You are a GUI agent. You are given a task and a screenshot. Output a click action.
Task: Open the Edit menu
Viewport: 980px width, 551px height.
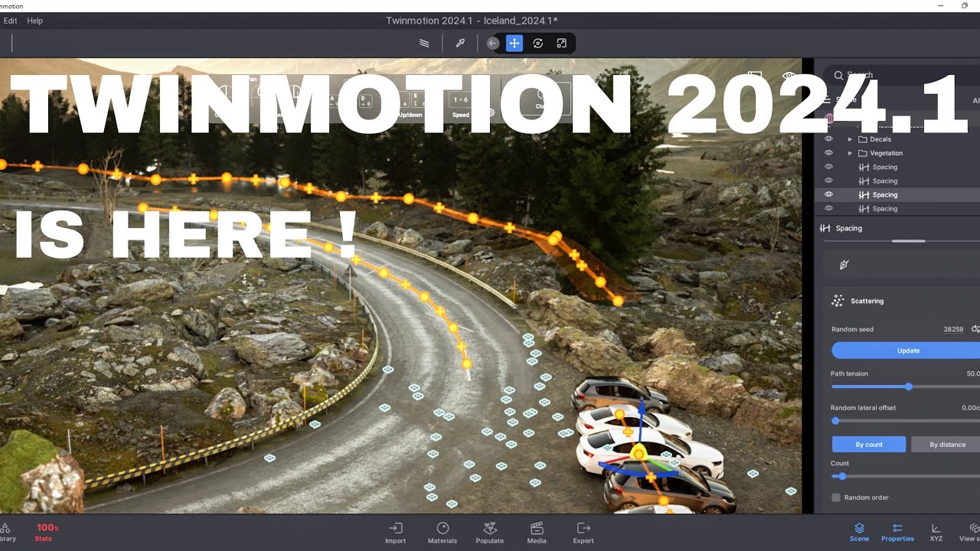coord(10,21)
